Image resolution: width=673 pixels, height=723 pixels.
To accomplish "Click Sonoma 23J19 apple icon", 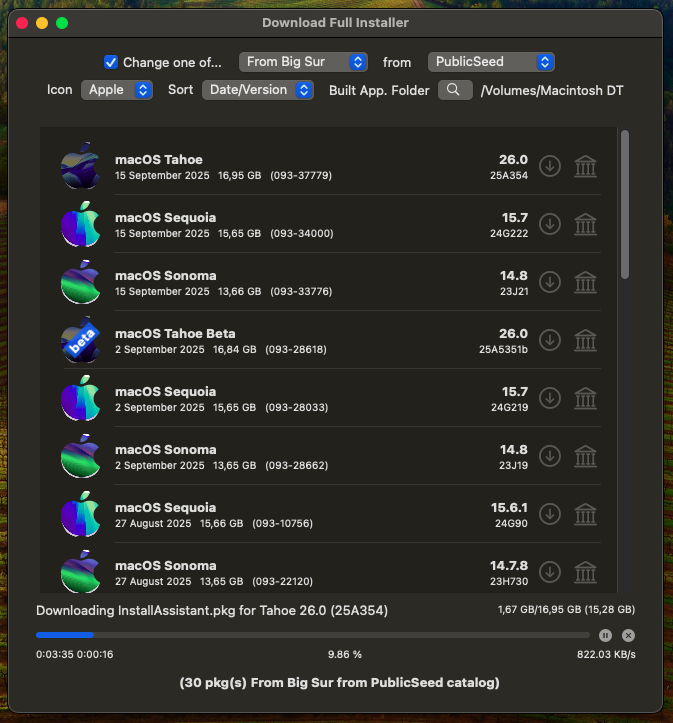I will coord(81,456).
